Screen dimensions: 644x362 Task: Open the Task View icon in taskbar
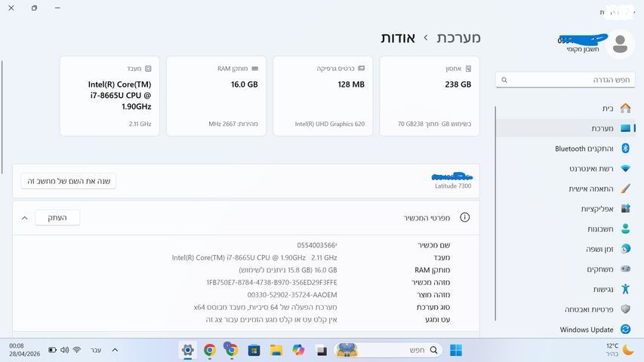321,350
